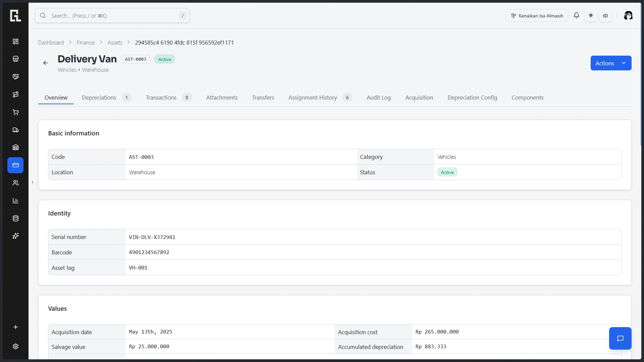Open the warehouse icon in sidebar
The image size is (644, 362).
pyautogui.click(x=15, y=147)
